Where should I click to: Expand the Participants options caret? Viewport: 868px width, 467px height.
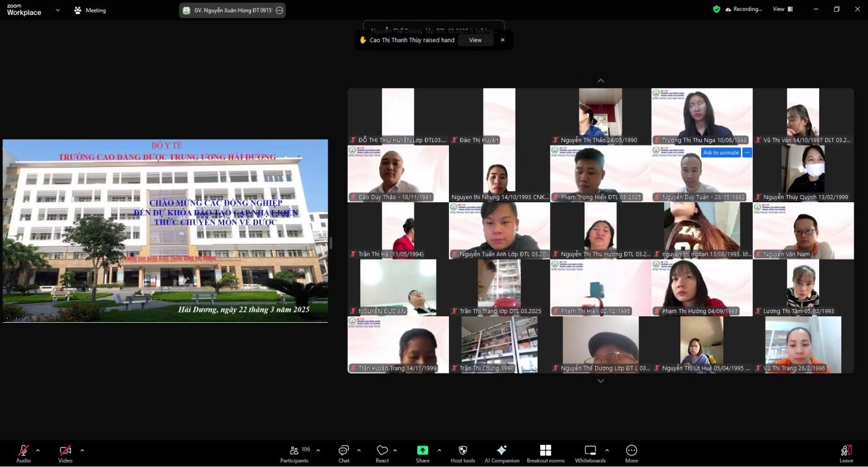point(318,450)
